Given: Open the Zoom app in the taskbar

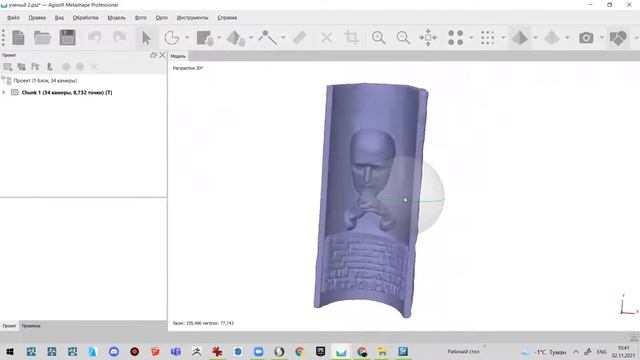Looking at the screenshot, I should click(x=258, y=351).
